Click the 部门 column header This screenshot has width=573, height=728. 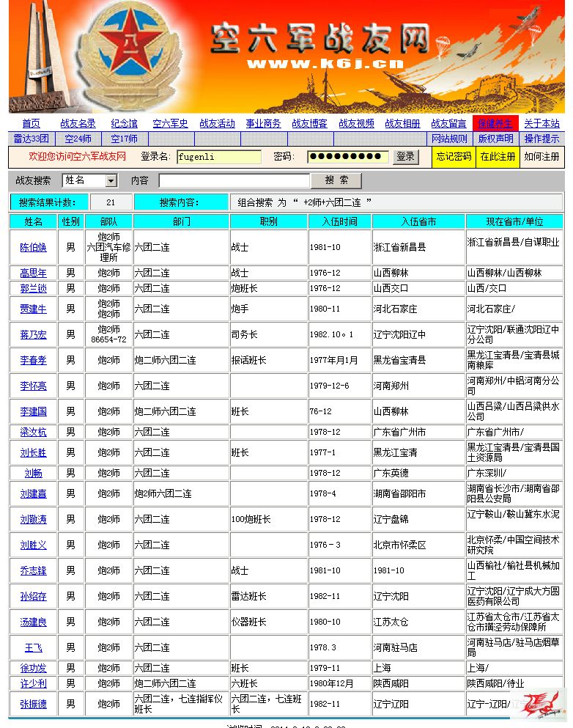182,221
